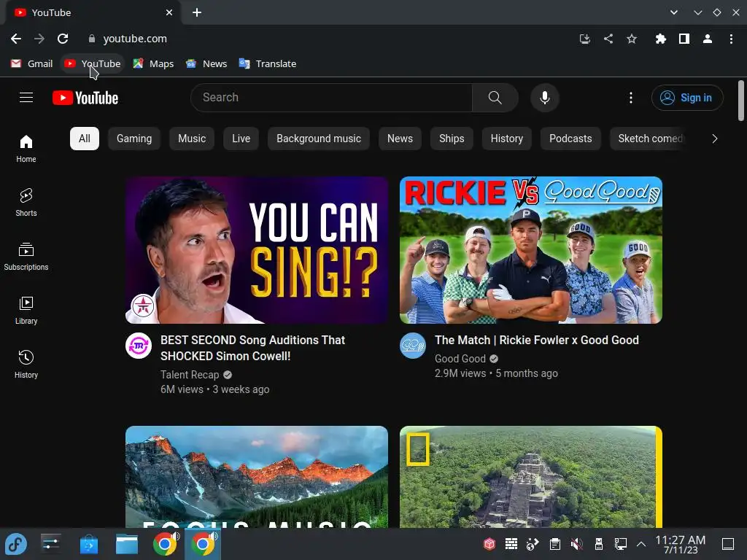This screenshot has width=747, height=560.
Task: Open Translate bookmark
Action: [268, 64]
